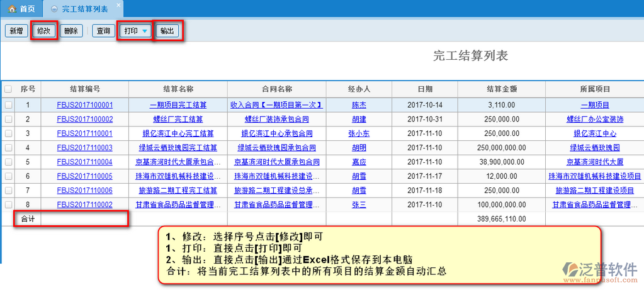The height and width of the screenshot is (290, 644).
Task: Open the 银亿滨江中心完工结算 link
Action: 178,133
